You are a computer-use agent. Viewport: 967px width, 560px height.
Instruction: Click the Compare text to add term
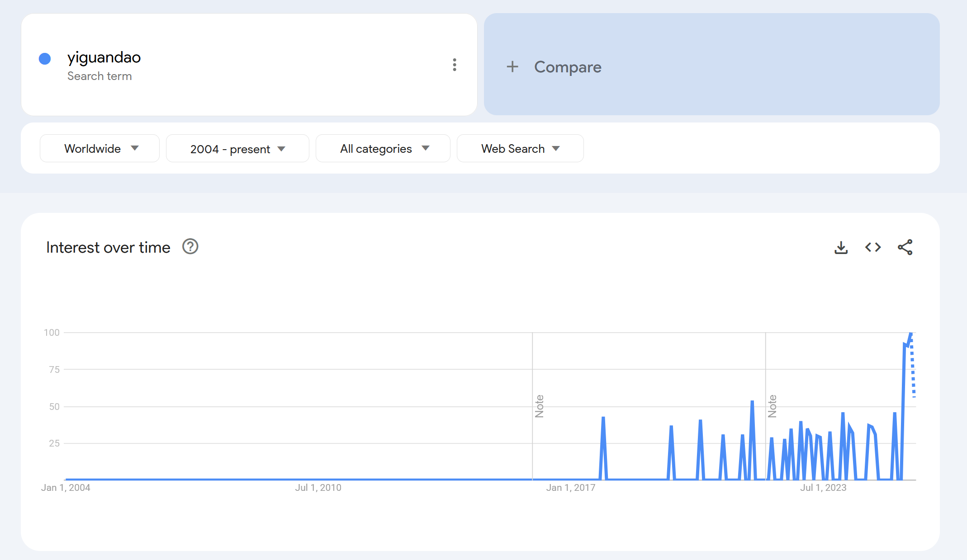pos(568,67)
